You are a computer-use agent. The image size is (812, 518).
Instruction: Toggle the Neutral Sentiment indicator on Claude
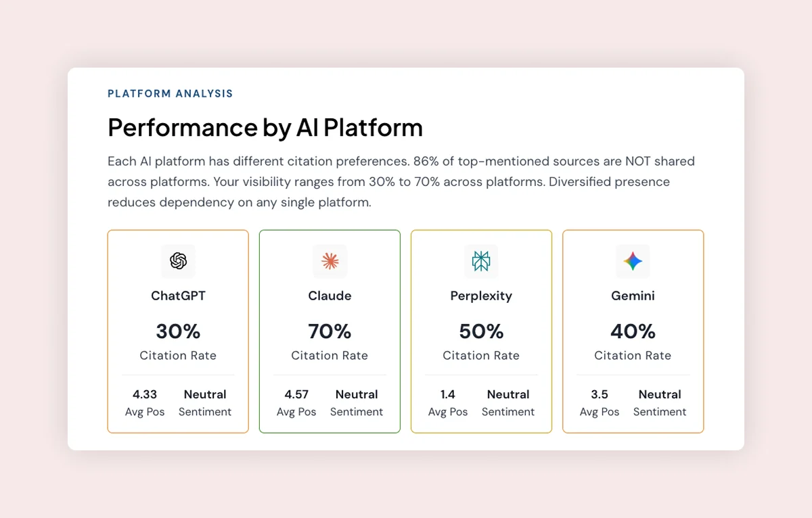click(357, 402)
